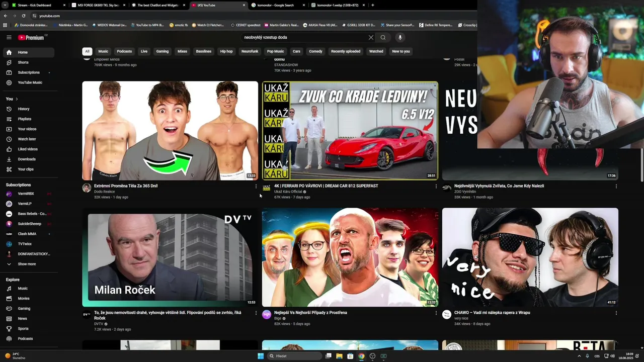Expand the You section chevron
Viewport: 644px width, 362px height.
click(x=17, y=99)
